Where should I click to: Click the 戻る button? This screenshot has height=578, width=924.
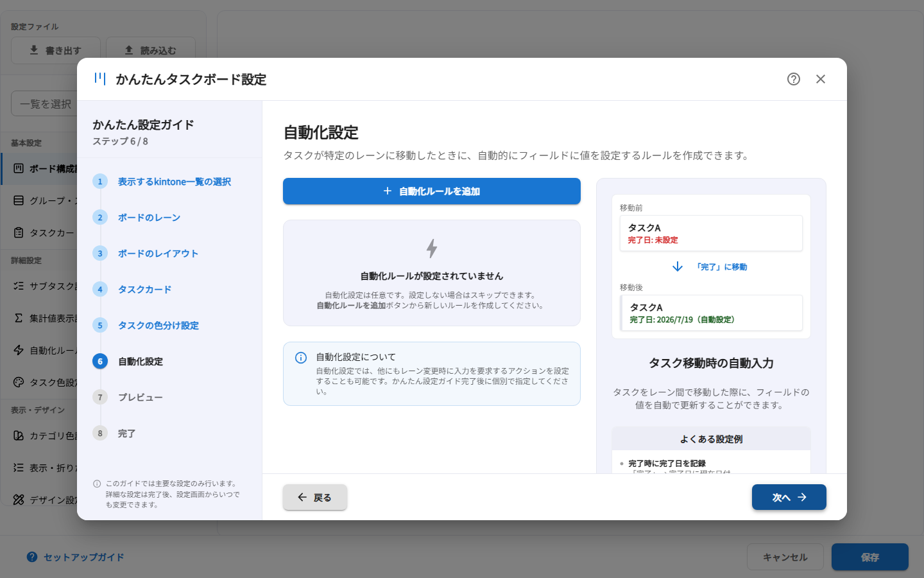315,498
